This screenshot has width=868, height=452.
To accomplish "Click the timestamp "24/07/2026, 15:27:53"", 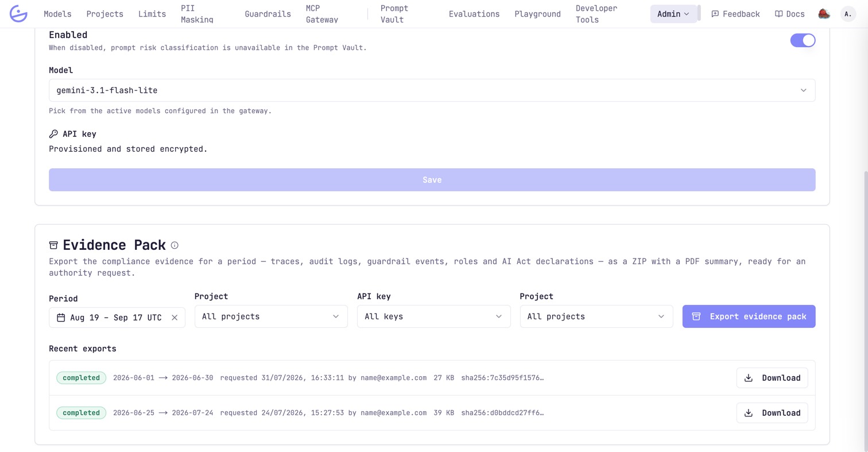I will coord(303,413).
